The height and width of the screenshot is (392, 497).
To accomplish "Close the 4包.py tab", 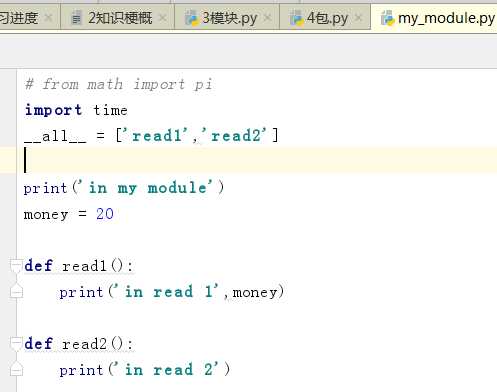I will (x=358, y=18).
